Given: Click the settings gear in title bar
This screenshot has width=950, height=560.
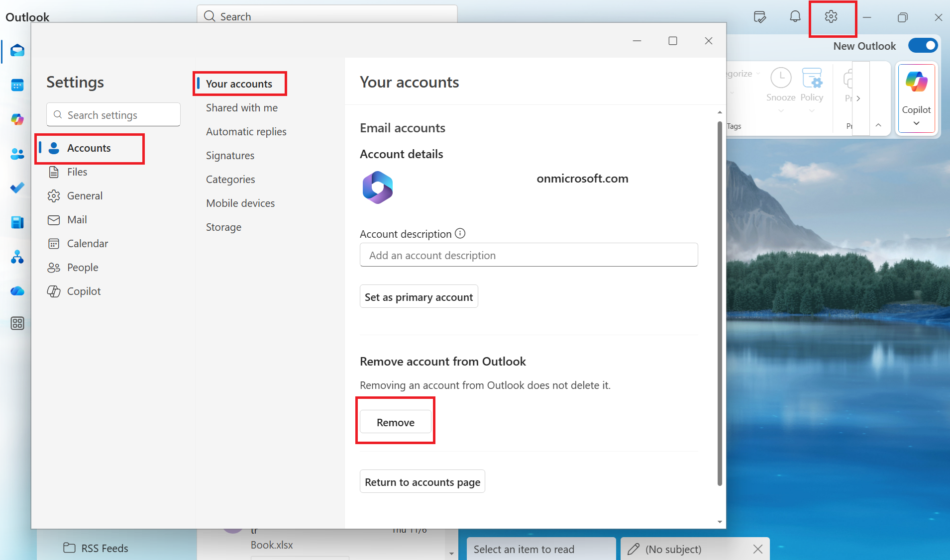Looking at the screenshot, I should tap(831, 17).
